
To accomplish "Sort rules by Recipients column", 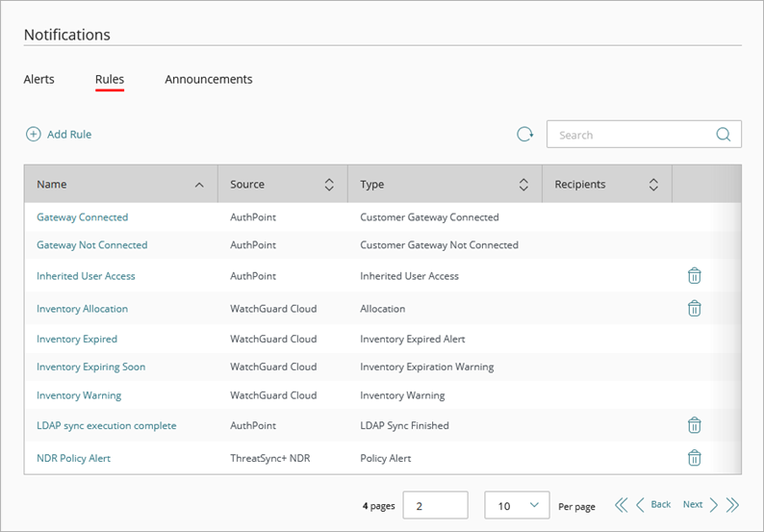I will tap(653, 185).
